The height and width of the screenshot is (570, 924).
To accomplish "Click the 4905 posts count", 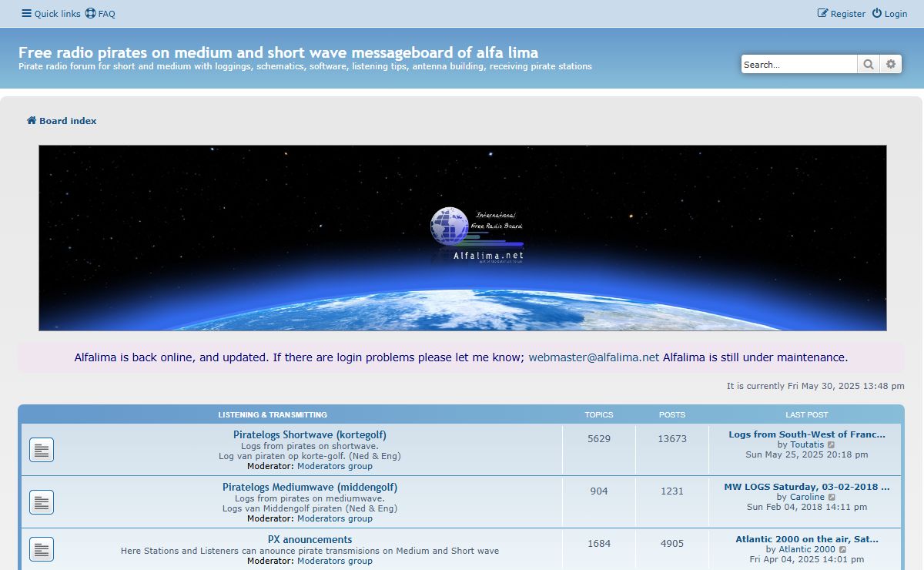I will tap(672, 543).
